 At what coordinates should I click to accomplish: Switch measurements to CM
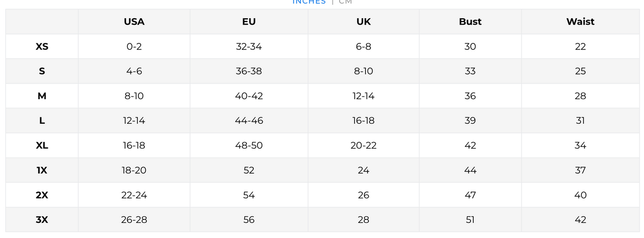pos(345,2)
